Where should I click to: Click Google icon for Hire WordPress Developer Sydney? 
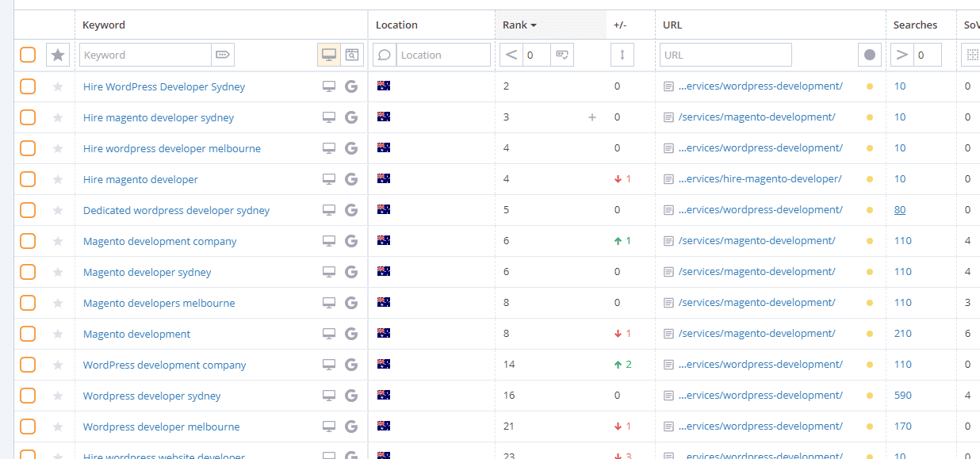(351, 86)
